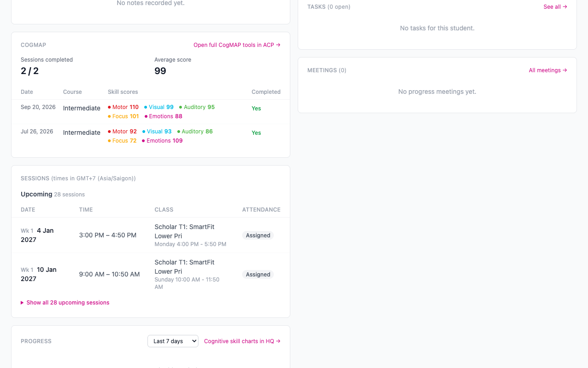
Task: Click Upcoming 28 sessions heading
Action: click(53, 194)
